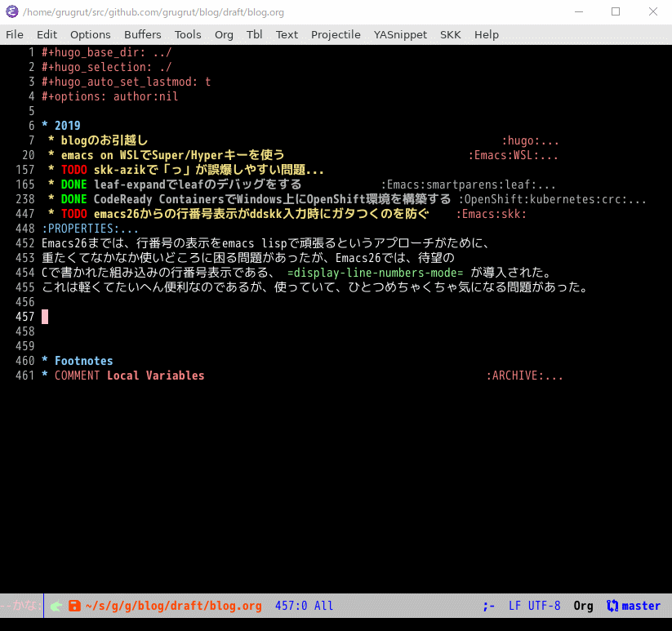Click the Emacs icon in the title bar
Viewport: 672px width, 631px height.
click(x=12, y=11)
